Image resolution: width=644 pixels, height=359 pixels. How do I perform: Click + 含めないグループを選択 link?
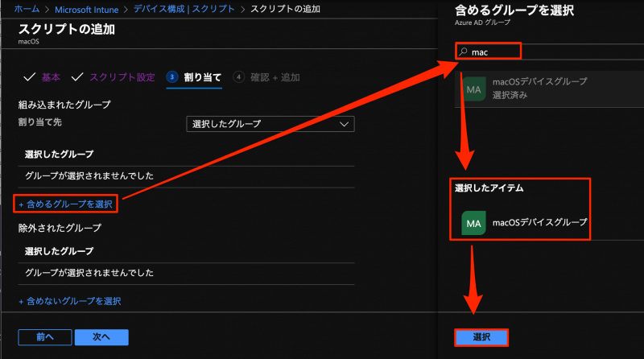(70, 301)
